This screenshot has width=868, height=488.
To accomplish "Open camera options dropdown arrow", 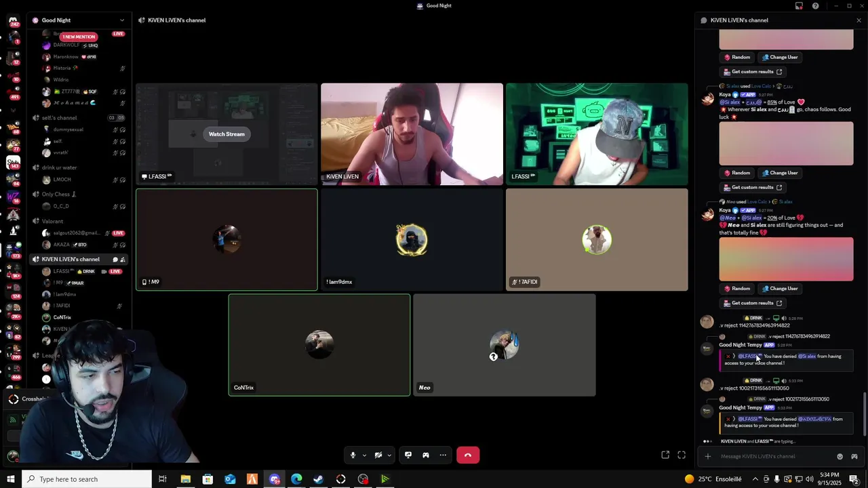I will pyautogui.click(x=390, y=455).
